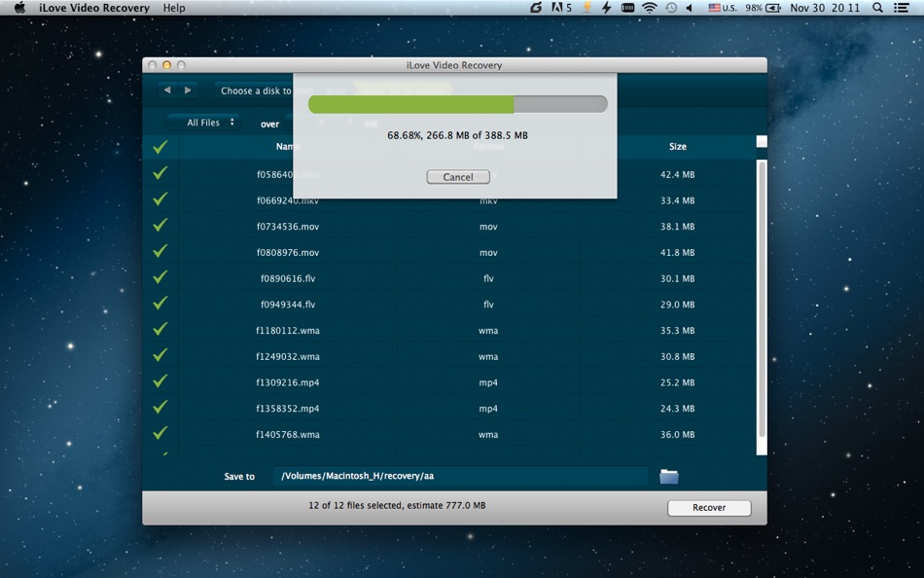
Task: Open the U.S. input source flag menu
Action: 723,8
